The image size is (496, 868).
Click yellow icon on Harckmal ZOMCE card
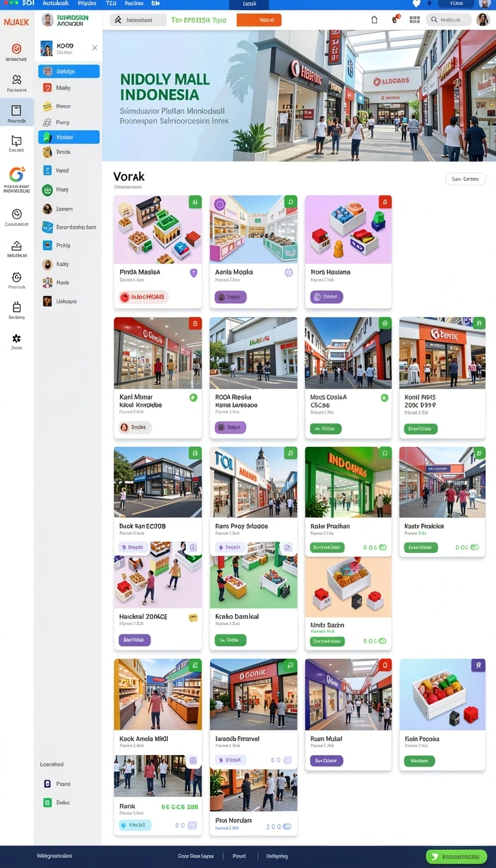point(192,617)
